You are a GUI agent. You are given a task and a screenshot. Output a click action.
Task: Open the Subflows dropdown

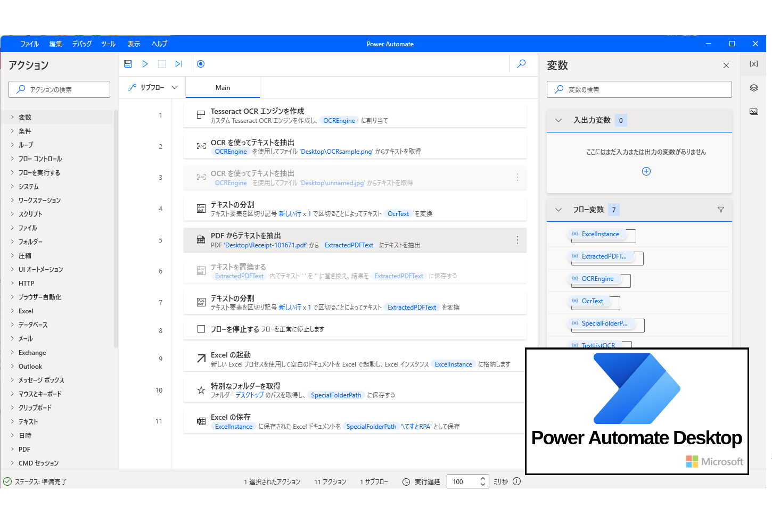(153, 87)
